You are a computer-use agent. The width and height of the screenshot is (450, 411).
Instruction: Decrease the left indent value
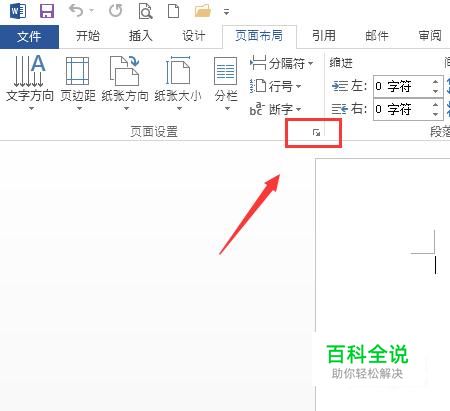point(436,91)
